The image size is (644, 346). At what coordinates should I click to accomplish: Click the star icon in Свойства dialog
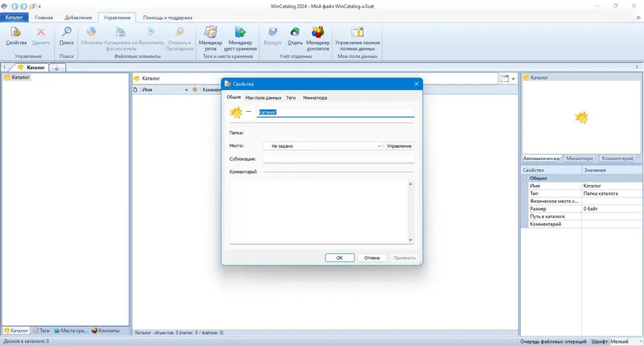pos(236,112)
